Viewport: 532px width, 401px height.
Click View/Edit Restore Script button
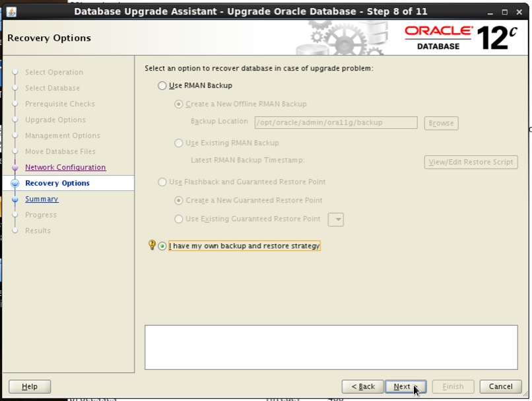[x=471, y=162]
